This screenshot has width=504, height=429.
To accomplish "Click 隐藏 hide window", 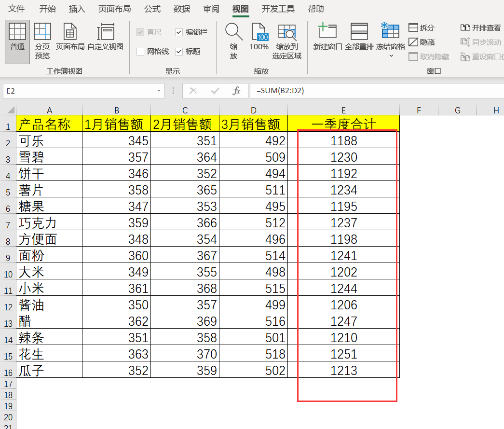I will [422, 42].
